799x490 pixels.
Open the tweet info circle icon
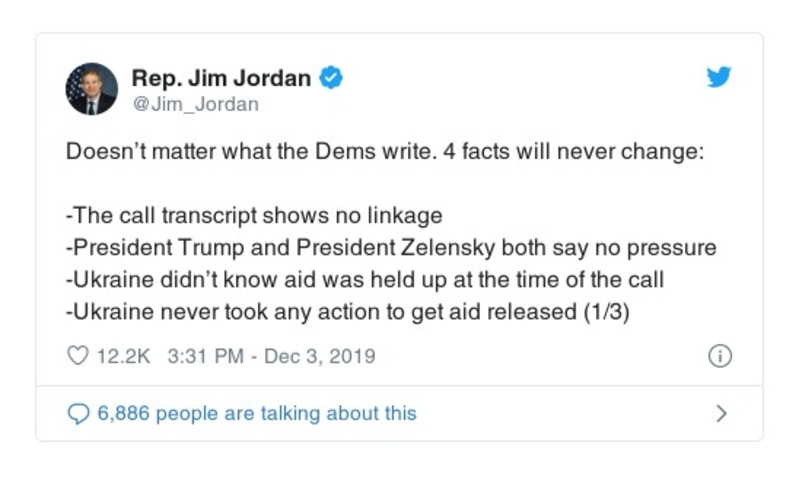pos(720,356)
